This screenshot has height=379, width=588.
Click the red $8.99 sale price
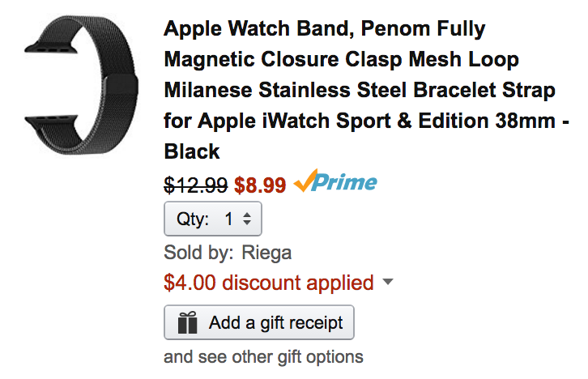click(x=260, y=185)
